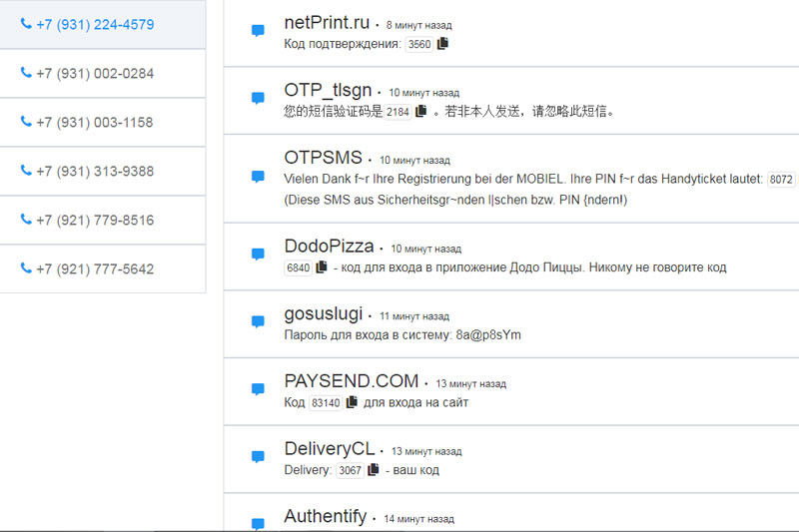Copy DeliveryCL code 3067

(374, 469)
